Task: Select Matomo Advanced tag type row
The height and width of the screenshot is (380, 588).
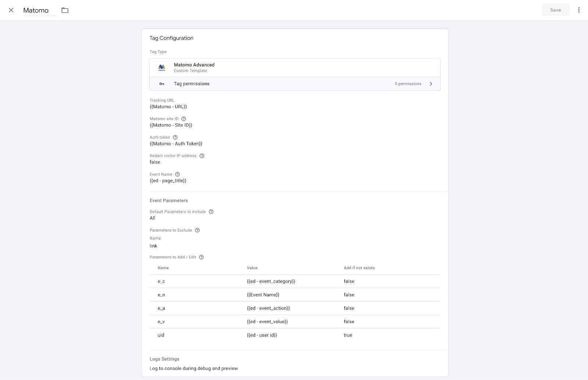Action: click(x=295, y=68)
